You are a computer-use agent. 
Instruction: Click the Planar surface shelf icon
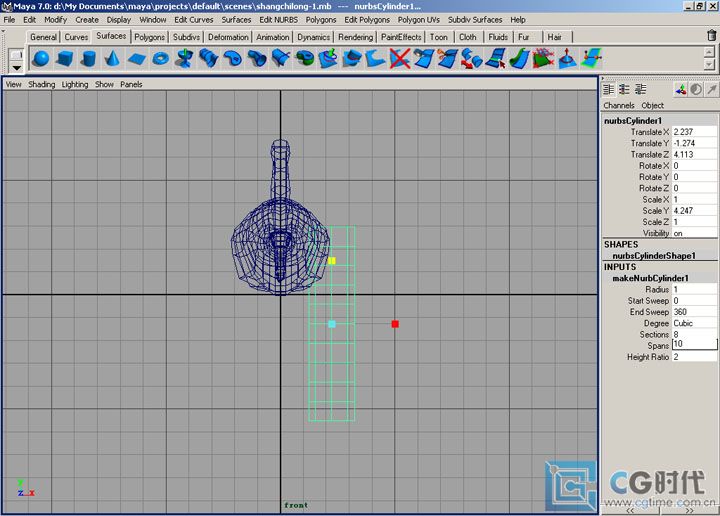point(232,59)
